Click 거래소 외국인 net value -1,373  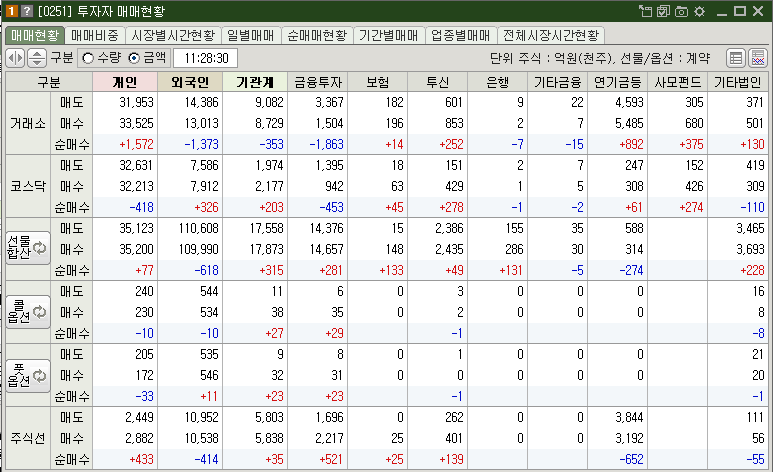(202, 145)
